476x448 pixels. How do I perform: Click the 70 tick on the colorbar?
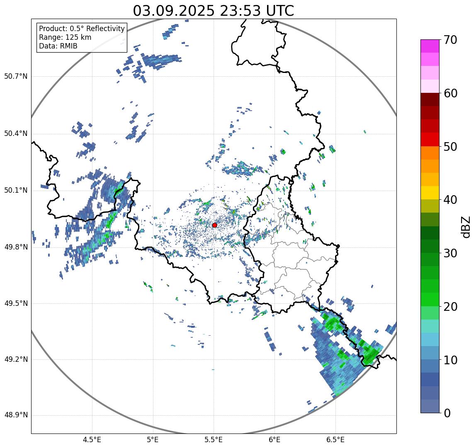coord(450,40)
